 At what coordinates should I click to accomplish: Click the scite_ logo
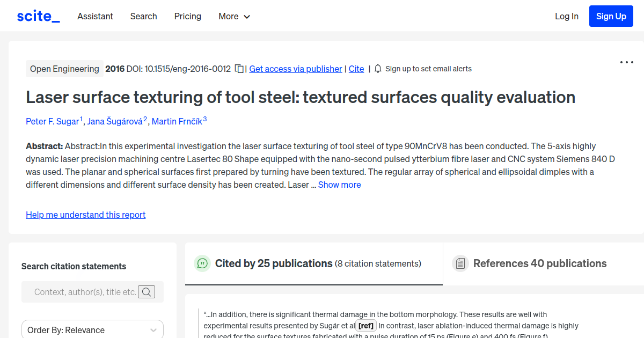tap(38, 16)
